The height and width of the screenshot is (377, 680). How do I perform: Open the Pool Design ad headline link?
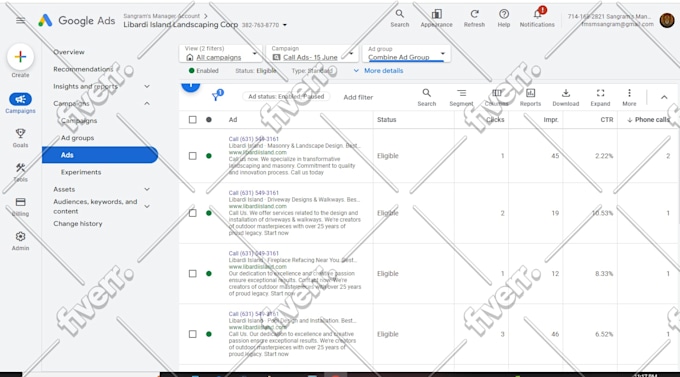pyautogui.click(x=254, y=314)
